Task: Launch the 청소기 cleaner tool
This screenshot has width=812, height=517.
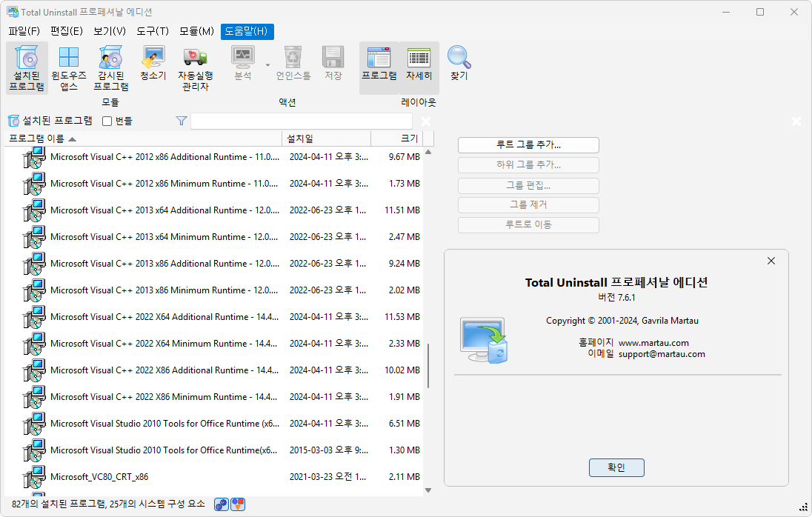Action: pos(153,63)
